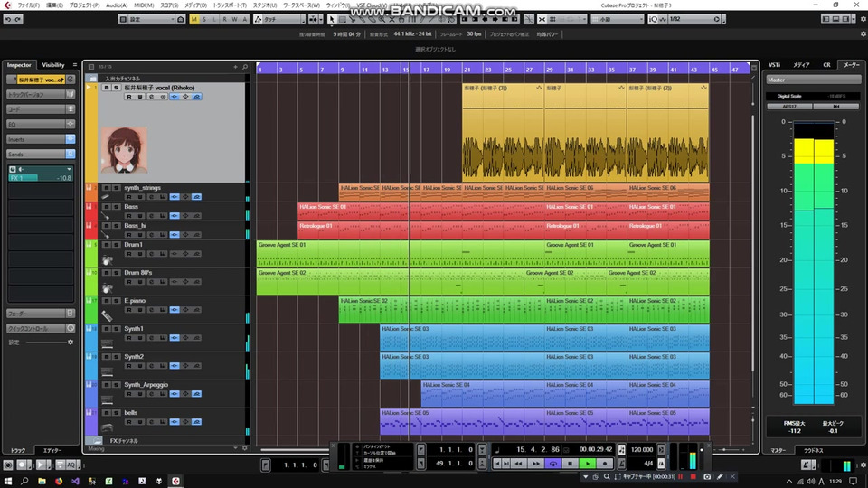The width and height of the screenshot is (868, 488).
Task: Toggle global Mute state M button
Action: point(193,19)
